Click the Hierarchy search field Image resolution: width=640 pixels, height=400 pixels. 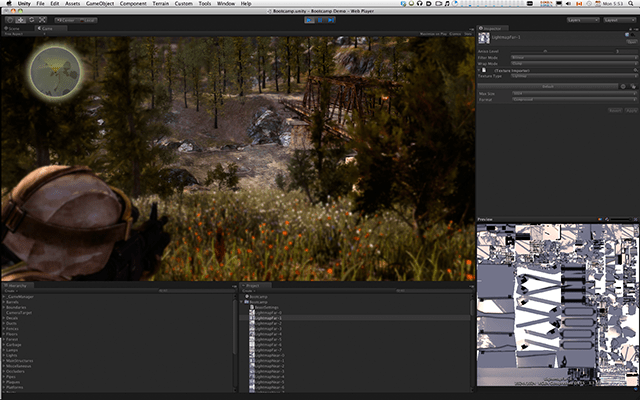click(194, 291)
